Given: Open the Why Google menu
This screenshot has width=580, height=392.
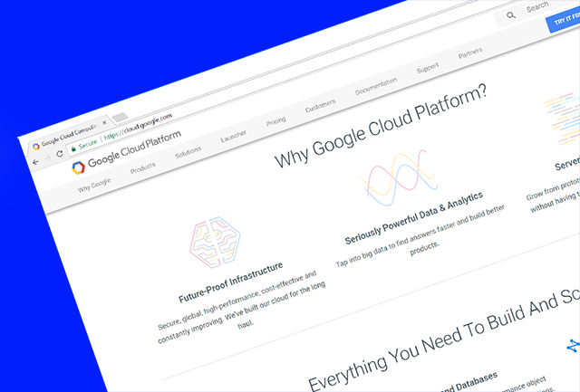Looking at the screenshot, I should 93,187.
